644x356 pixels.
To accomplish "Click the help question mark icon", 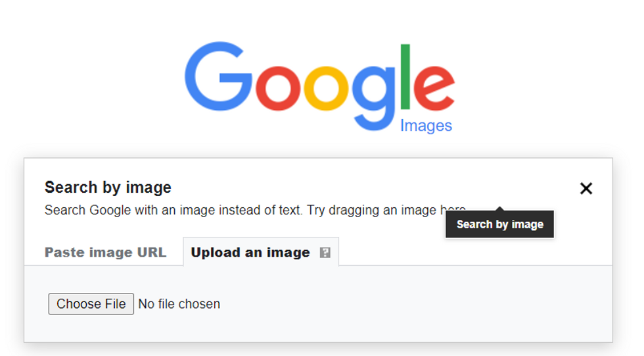I will pos(325,253).
